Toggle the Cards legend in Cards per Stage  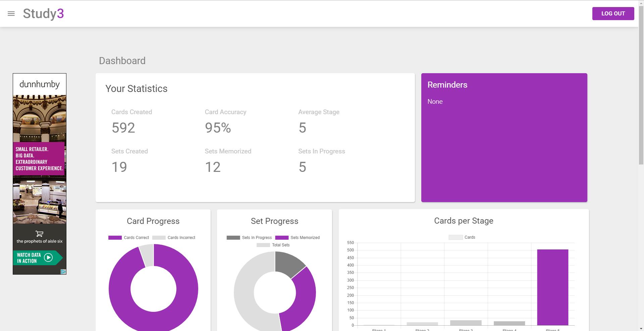[x=462, y=237]
